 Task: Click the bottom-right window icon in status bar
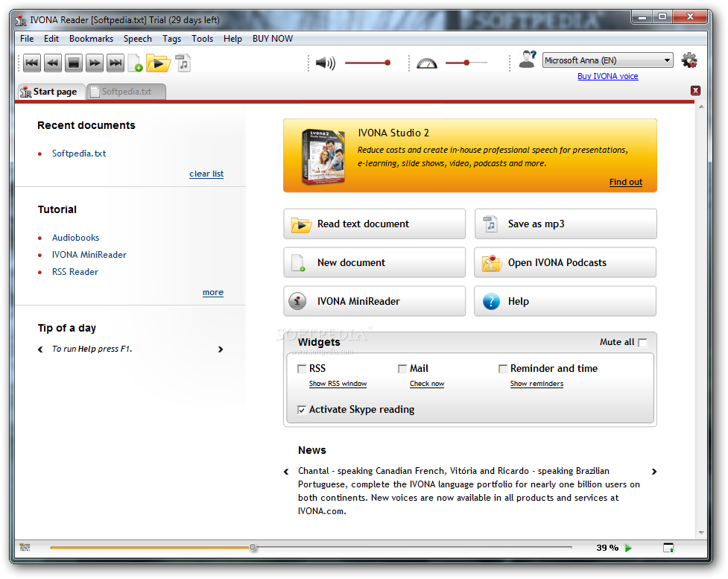coord(668,548)
